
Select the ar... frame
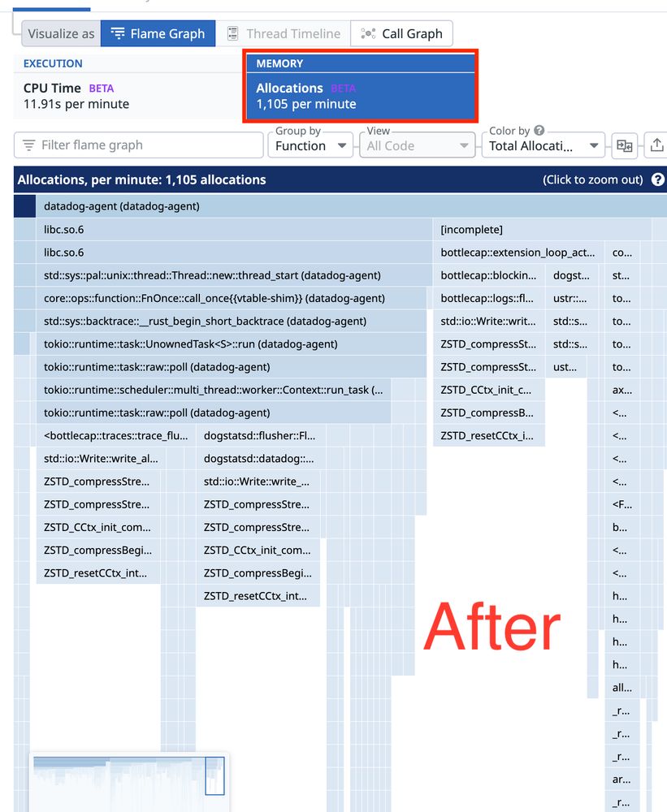pos(622,780)
